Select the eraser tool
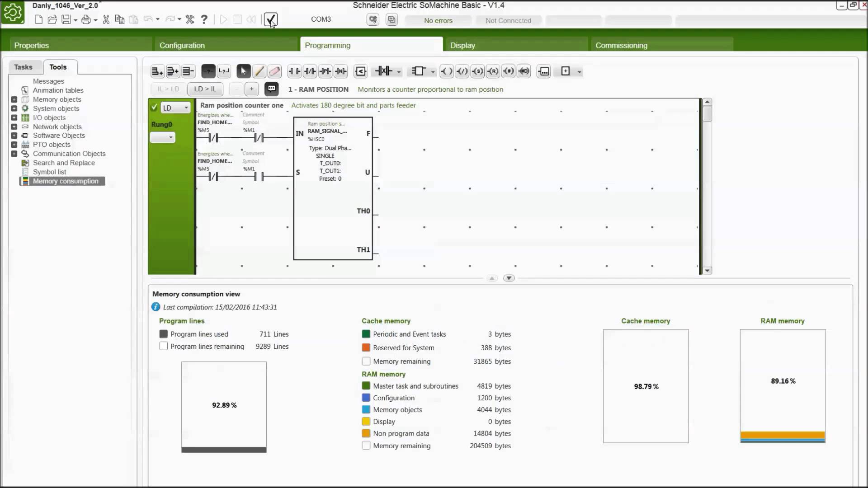 pos(274,71)
